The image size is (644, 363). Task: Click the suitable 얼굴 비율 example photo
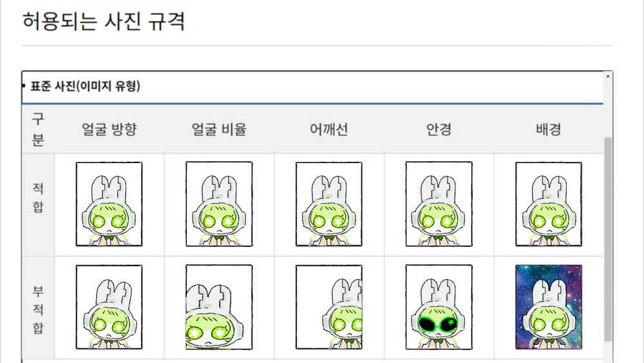(219, 204)
